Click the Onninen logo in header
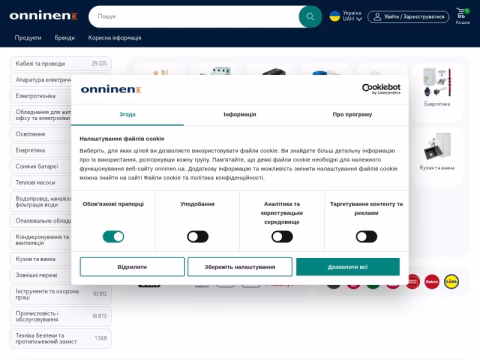Viewport: 480px width, 360px height. pos(43,15)
